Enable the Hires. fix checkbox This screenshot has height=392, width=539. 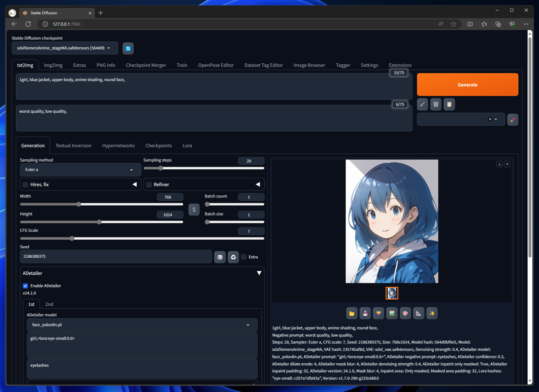pos(26,185)
